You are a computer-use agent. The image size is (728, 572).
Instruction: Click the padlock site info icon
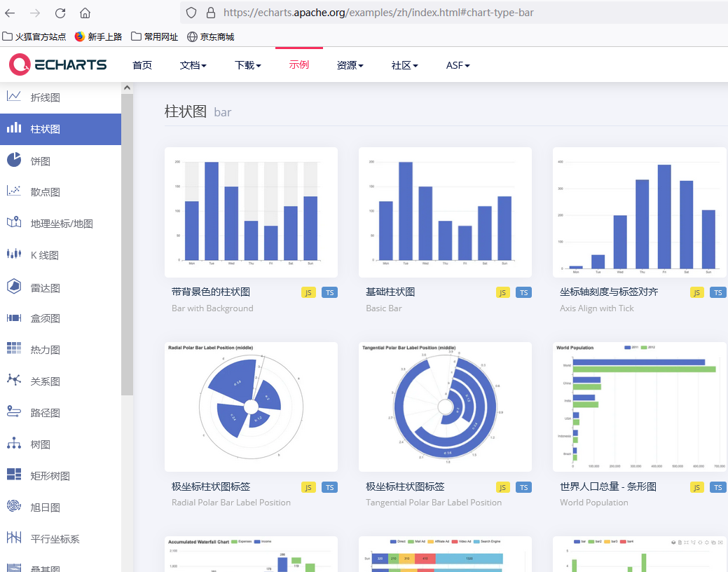211,13
